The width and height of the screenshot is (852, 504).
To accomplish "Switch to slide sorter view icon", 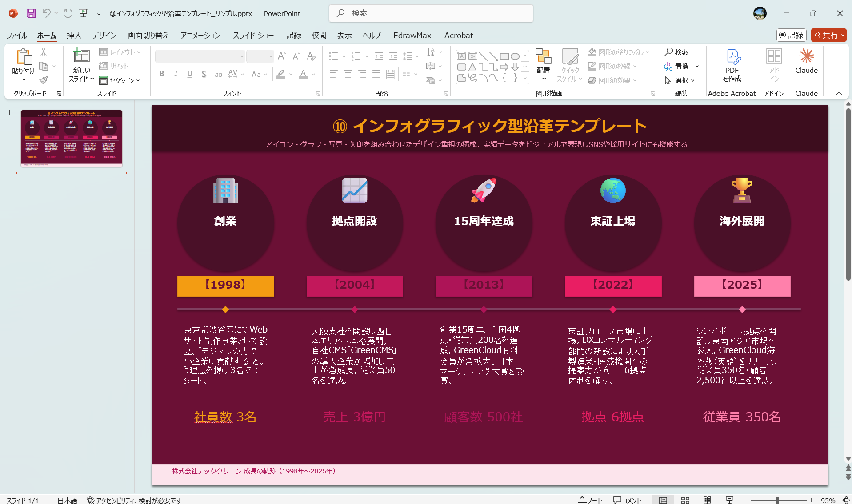I will pyautogui.click(x=685, y=500).
